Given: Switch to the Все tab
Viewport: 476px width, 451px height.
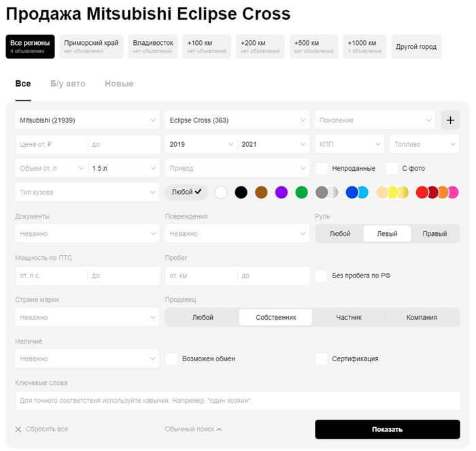Looking at the screenshot, I should [23, 84].
